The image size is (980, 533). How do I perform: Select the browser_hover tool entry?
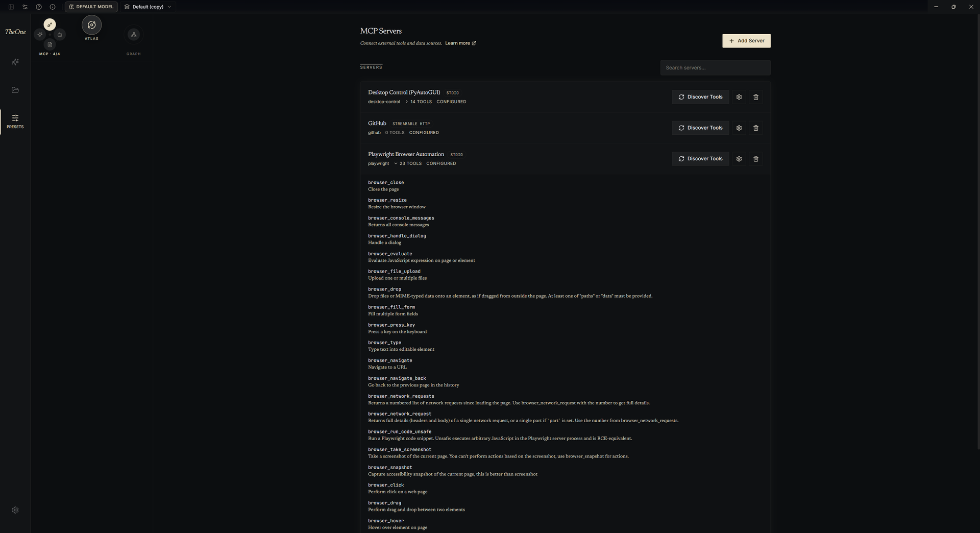(x=398, y=524)
